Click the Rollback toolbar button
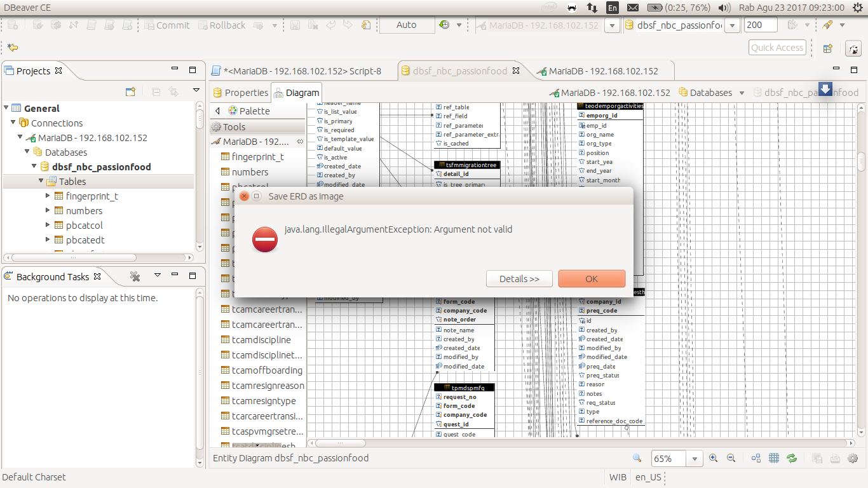 point(222,25)
